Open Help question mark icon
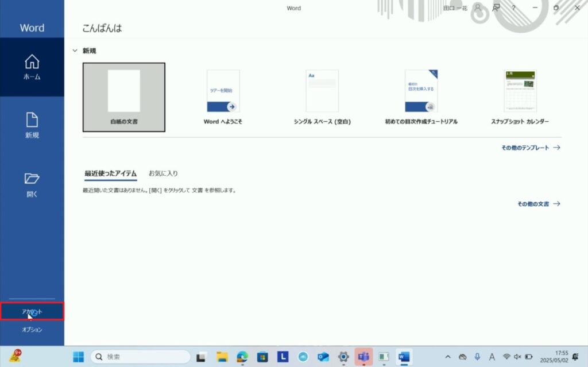Image resolution: width=588 pixels, height=367 pixels. tap(514, 7)
